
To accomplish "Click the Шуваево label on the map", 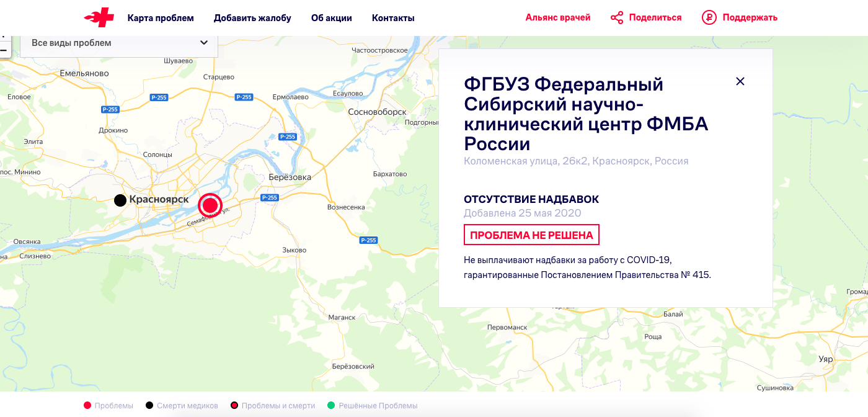I will click(x=179, y=61).
